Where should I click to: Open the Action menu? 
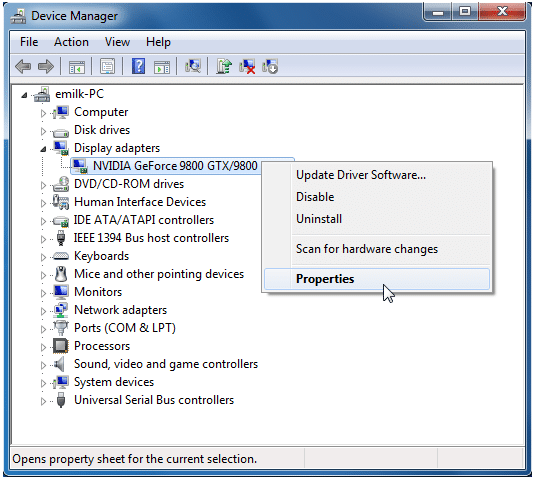click(x=71, y=42)
